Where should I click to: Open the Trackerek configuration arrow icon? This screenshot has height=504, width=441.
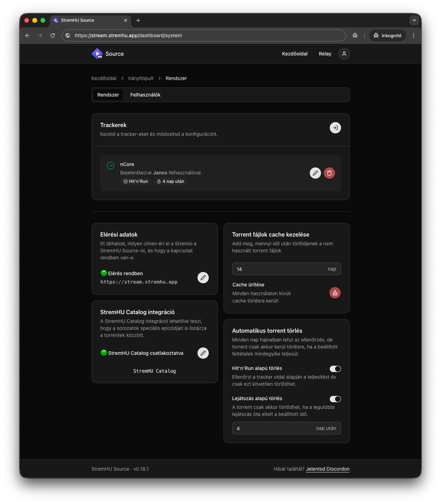click(x=335, y=128)
